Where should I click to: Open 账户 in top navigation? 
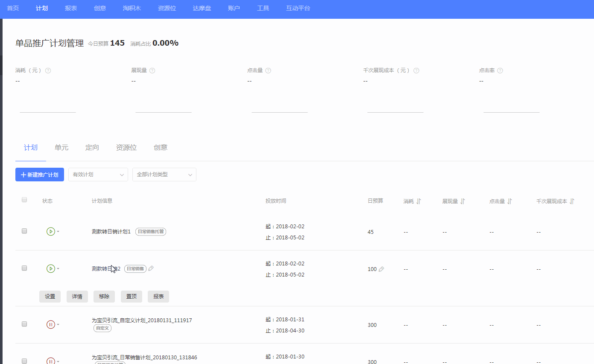234,8
